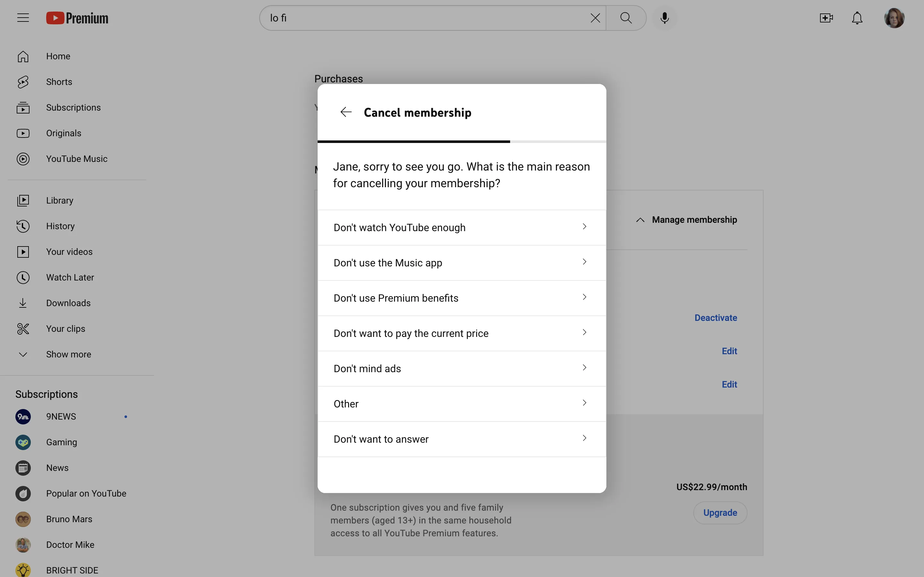Image resolution: width=924 pixels, height=577 pixels.
Task: Click the voice search microphone icon
Action: pos(664,18)
